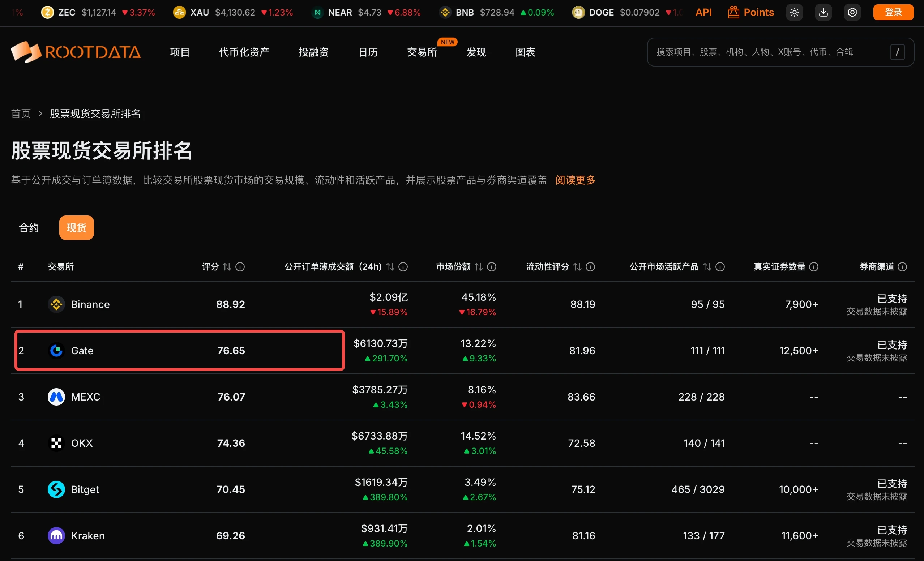Click the 登录 login button

coord(893,12)
